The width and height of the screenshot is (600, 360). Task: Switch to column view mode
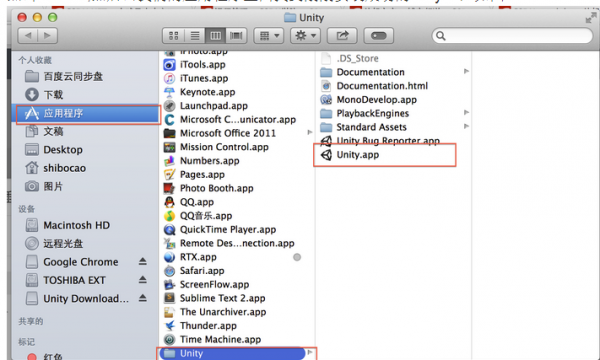tap(215, 36)
